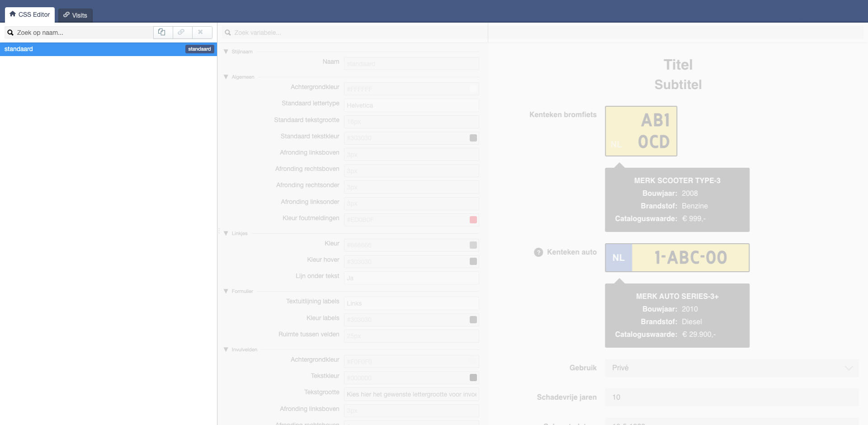
Task: Click the Standaard lettertype Helvetica field
Action: (411, 105)
